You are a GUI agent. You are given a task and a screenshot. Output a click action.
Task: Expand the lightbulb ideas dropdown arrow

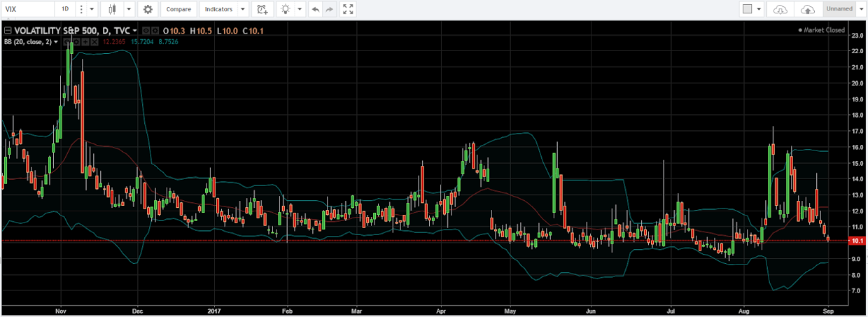click(300, 9)
